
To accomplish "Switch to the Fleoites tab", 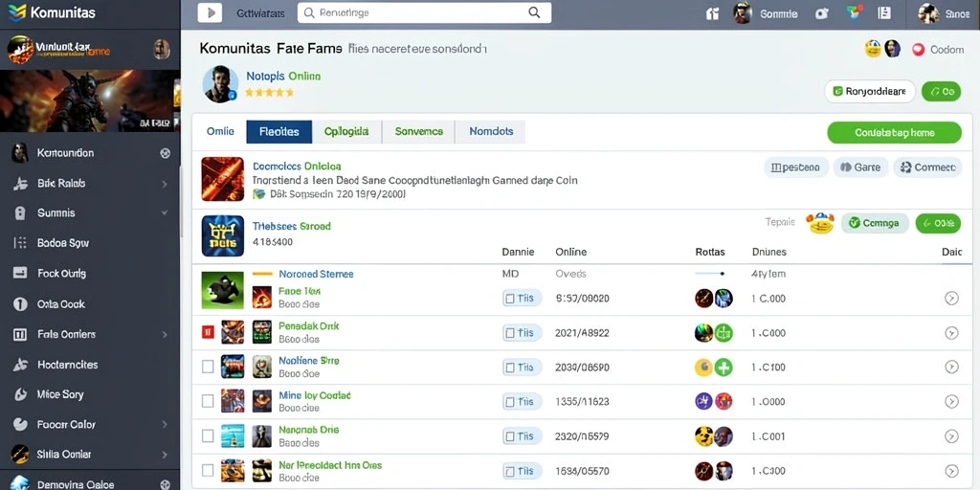I will [x=278, y=132].
